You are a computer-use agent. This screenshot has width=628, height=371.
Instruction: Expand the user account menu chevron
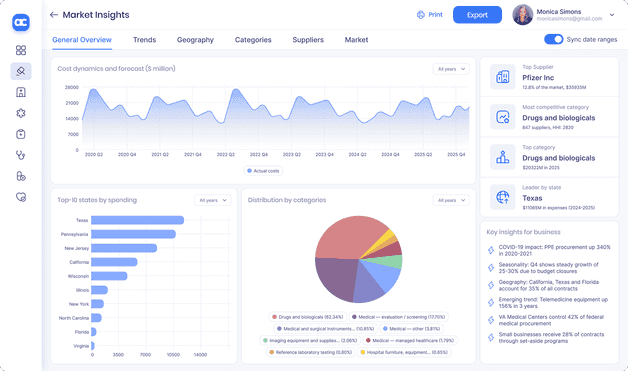[x=612, y=15]
